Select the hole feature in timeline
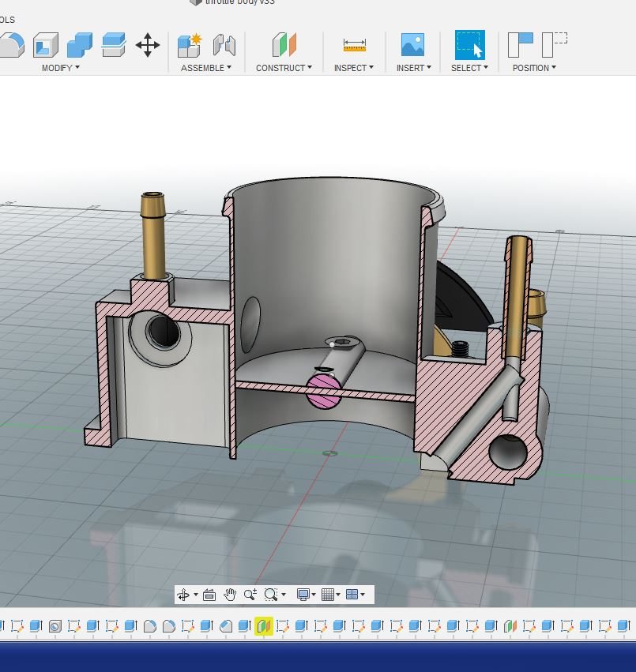This screenshot has width=636, height=672. (x=55, y=626)
